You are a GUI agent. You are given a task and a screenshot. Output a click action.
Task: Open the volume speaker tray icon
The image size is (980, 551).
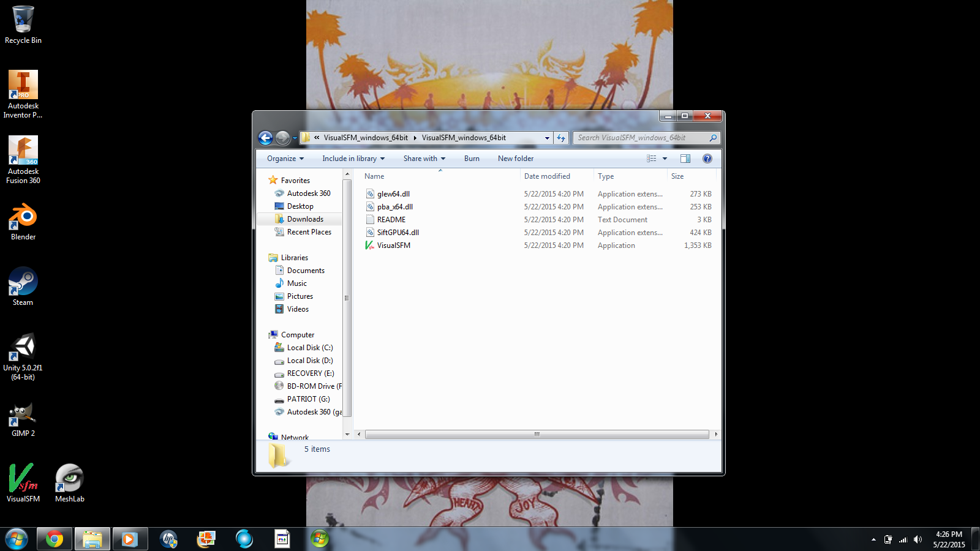pyautogui.click(x=918, y=539)
